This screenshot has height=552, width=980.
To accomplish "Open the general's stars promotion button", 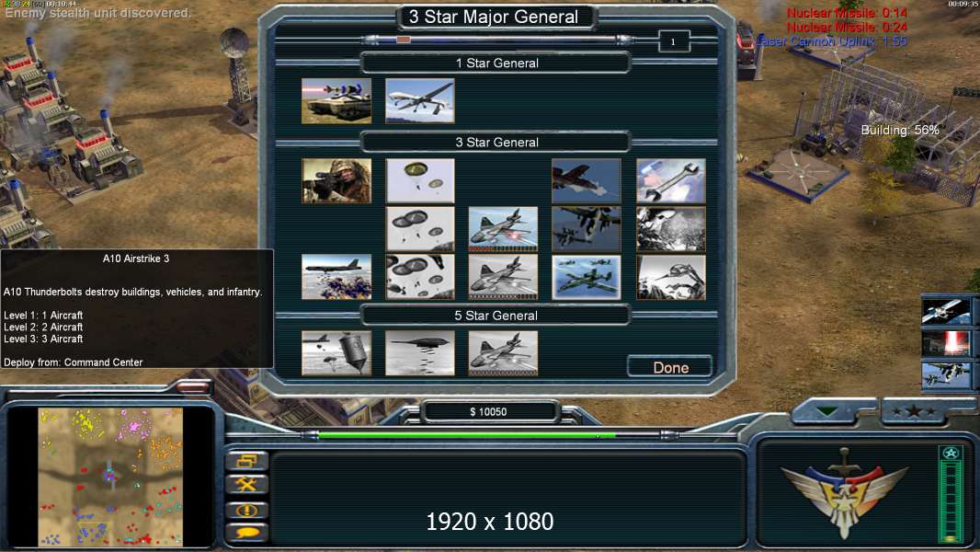I will click(x=913, y=411).
